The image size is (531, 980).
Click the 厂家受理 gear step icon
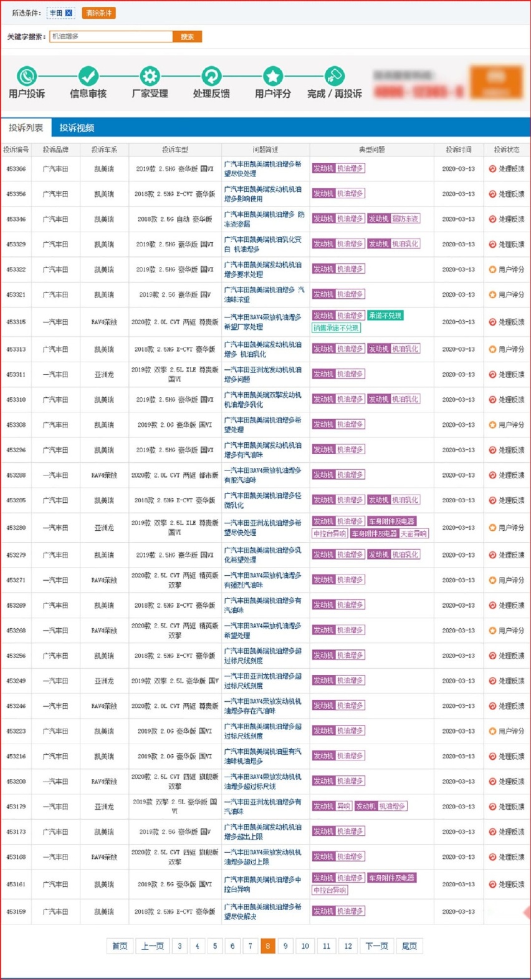tap(150, 76)
